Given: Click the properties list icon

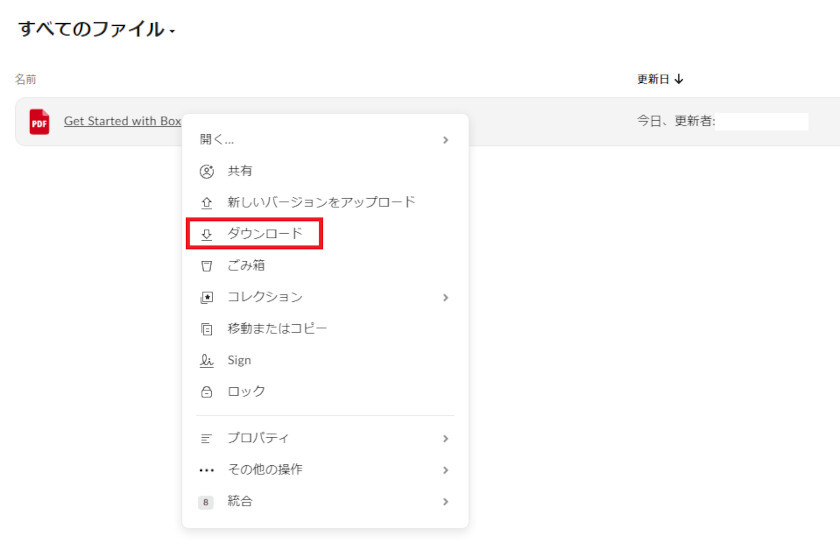Looking at the screenshot, I should coord(207,438).
